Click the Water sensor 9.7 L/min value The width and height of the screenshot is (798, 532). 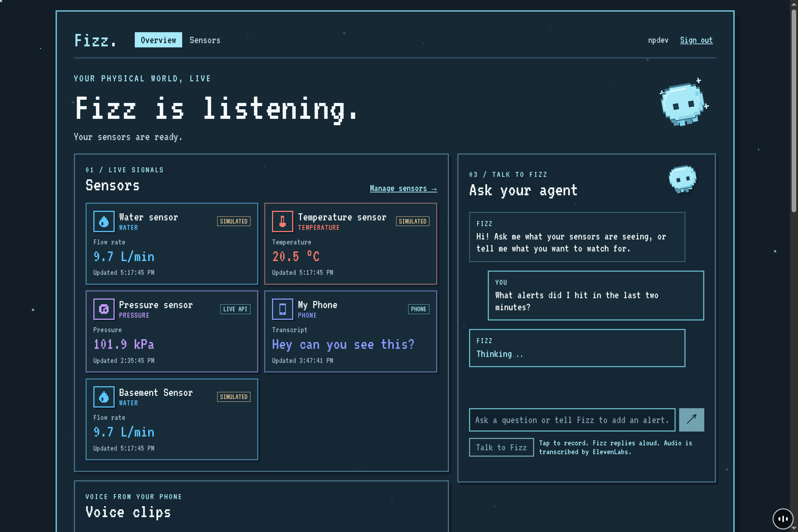click(x=124, y=256)
